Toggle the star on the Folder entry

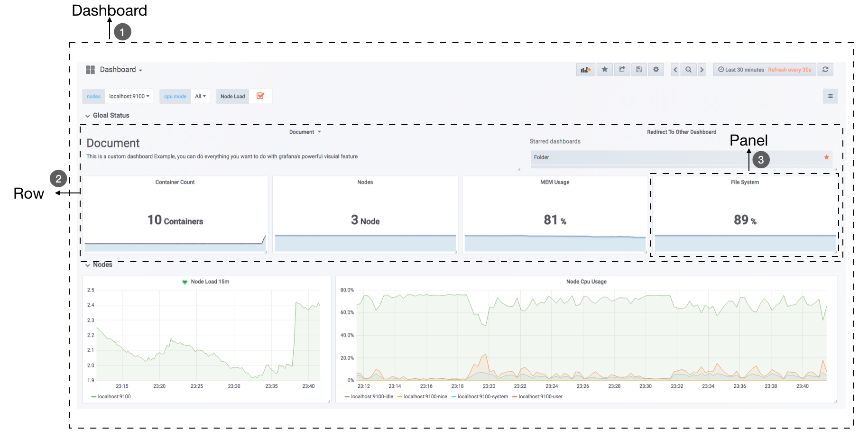pyautogui.click(x=827, y=157)
